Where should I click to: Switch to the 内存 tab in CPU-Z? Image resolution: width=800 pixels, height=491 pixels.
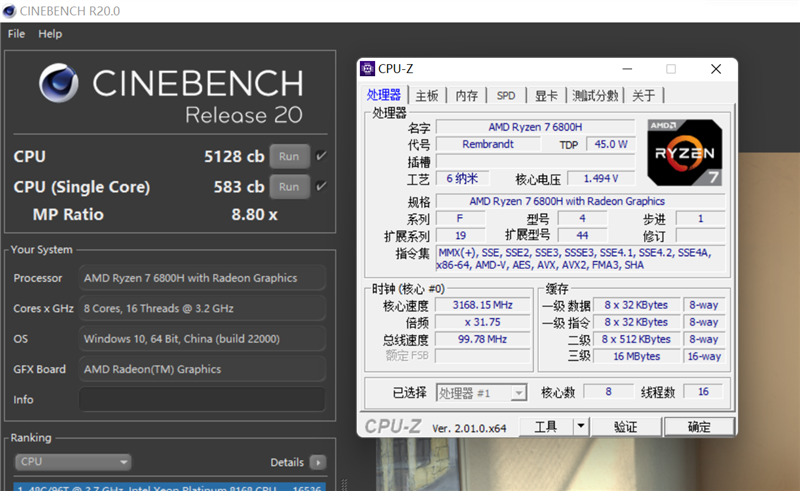(x=467, y=95)
